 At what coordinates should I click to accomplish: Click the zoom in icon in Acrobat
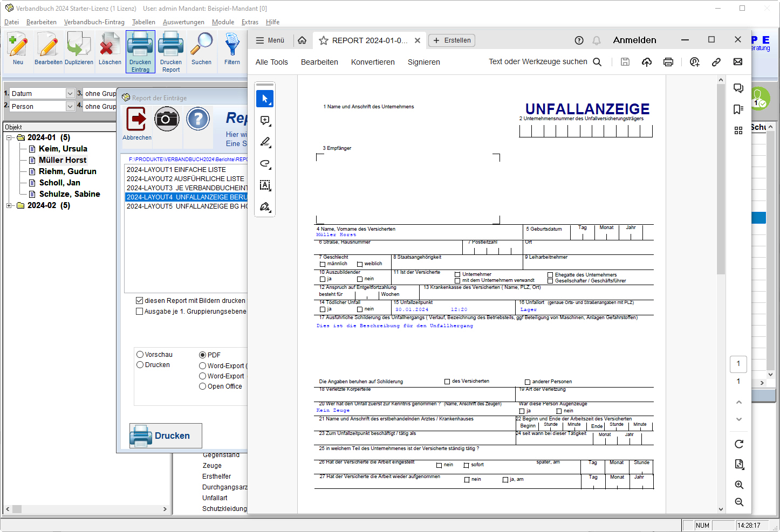click(x=739, y=485)
